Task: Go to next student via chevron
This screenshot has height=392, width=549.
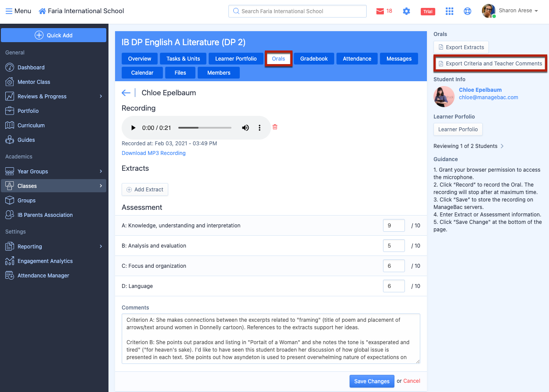Action: 502,146
